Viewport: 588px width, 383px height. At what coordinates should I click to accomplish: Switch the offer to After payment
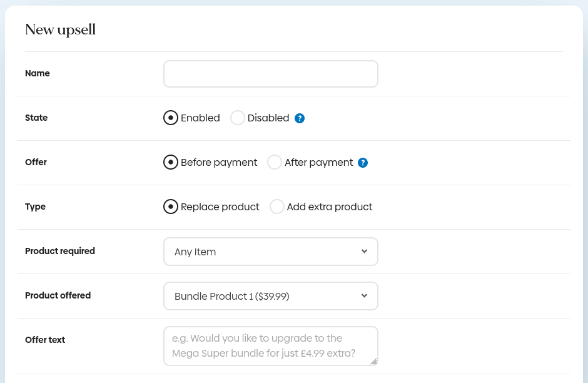pos(275,162)
